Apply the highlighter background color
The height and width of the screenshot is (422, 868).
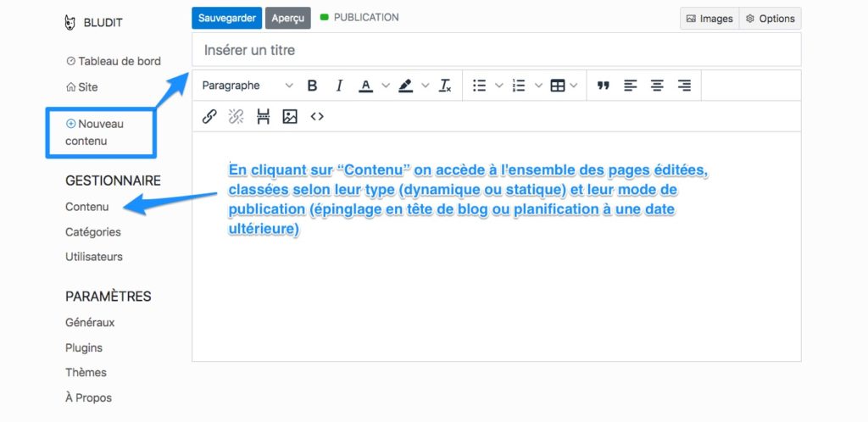(x=406, y=86)
